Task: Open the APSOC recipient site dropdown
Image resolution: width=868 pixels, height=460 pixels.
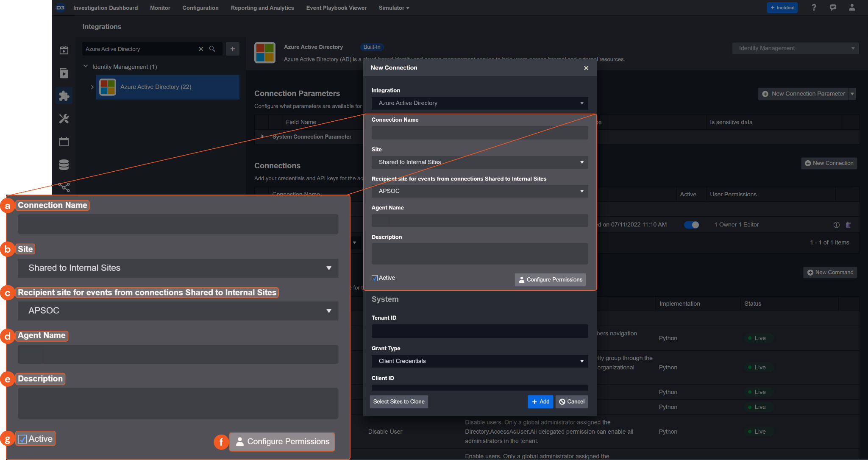Action: point(479,191)
